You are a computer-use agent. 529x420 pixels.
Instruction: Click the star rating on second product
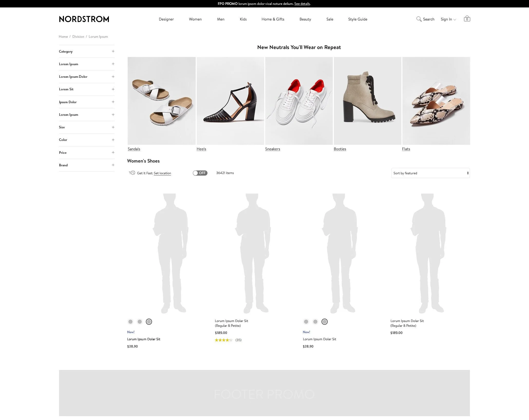223,340
